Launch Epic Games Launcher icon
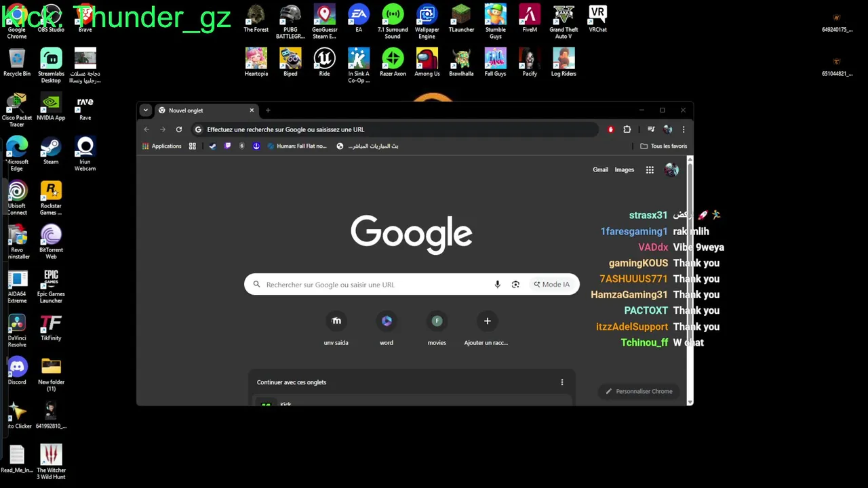Screen dimensions: 868x488 51,286
